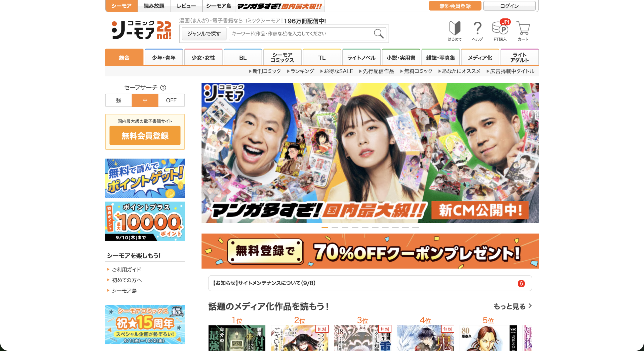
Task: Select the 小説・実用書 category tab
Action: pos(401,57)
